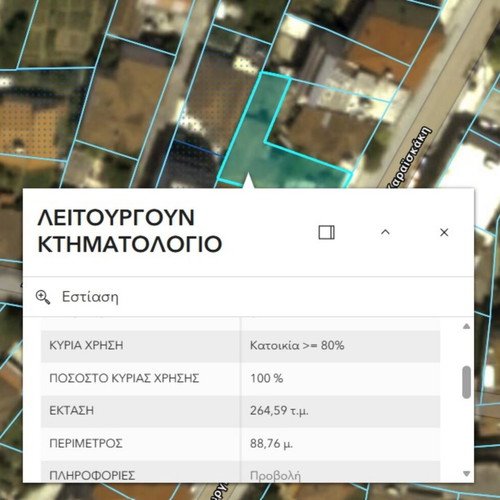
Task: Click the popup's vertical scrollbar thumb
Action: 467,382
